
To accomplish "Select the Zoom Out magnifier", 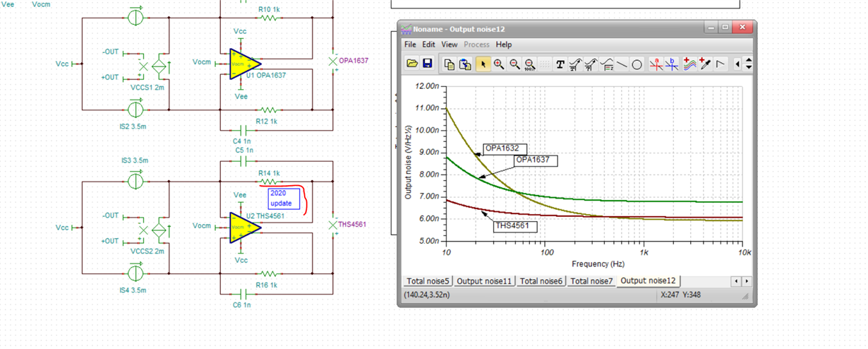I will click(514, 64).
